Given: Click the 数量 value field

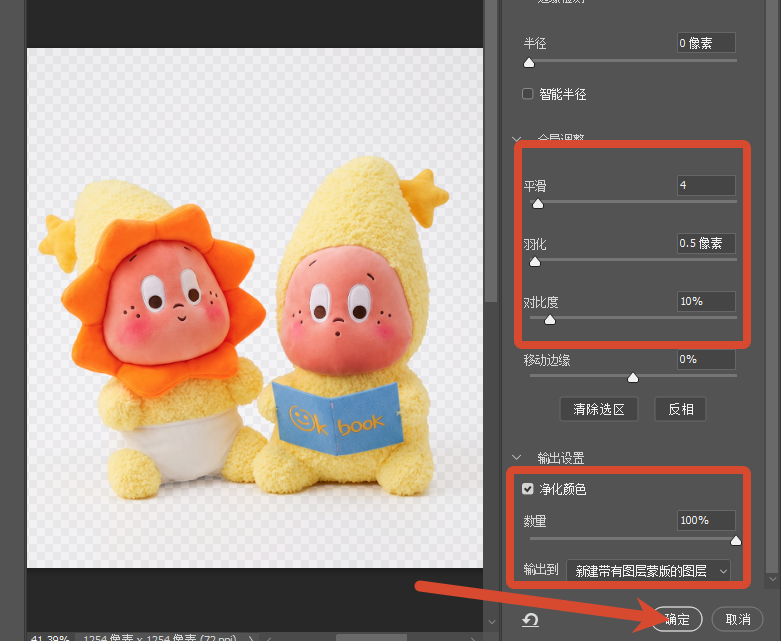Looking at the screenshot, I should point(706,520).
